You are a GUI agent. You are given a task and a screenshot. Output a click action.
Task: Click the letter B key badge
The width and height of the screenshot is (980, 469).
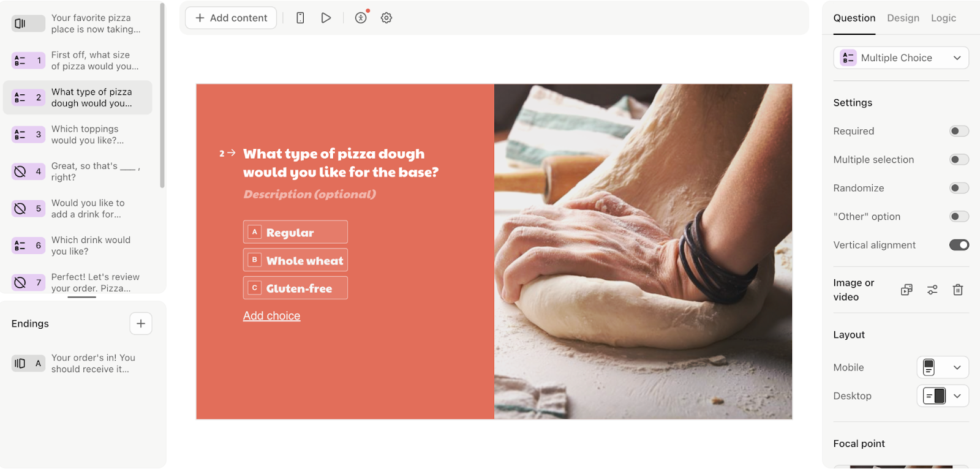(255, 260)
